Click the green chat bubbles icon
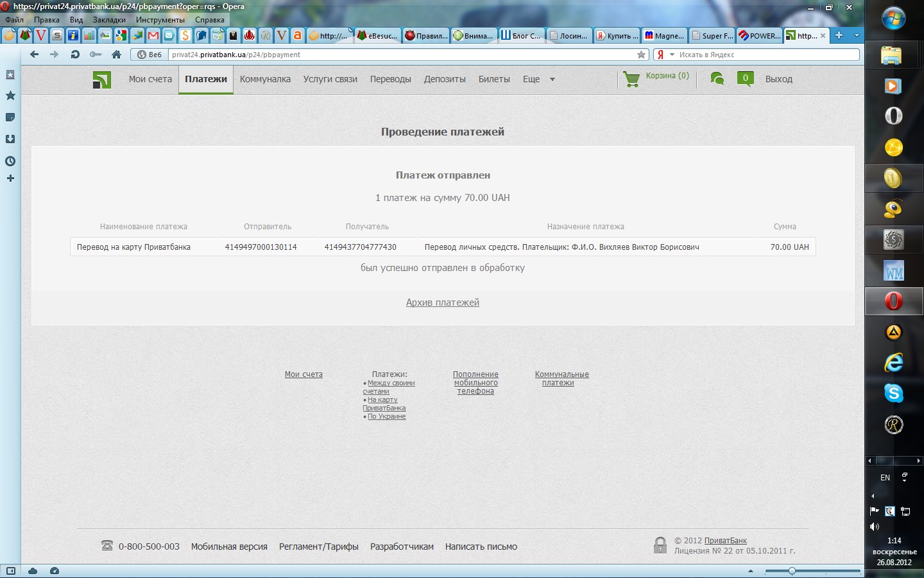924x578 pixels. pyautogui.click(x=717, y=79)
